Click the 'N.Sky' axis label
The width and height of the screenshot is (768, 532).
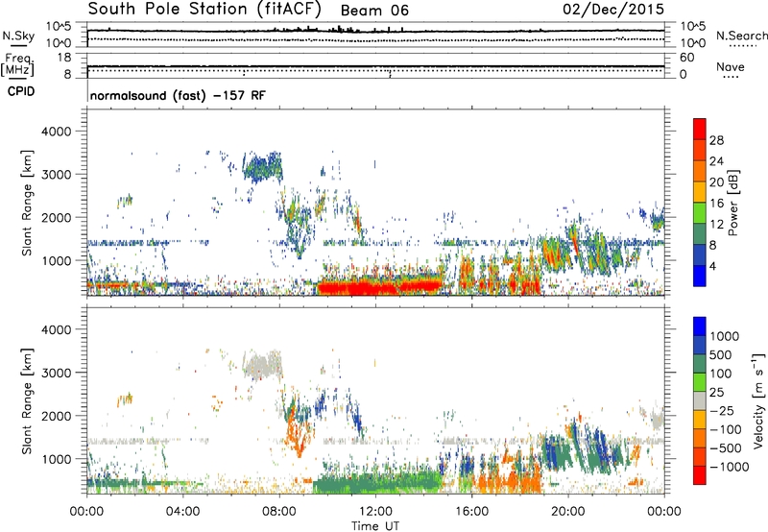(x=18, y=36)
